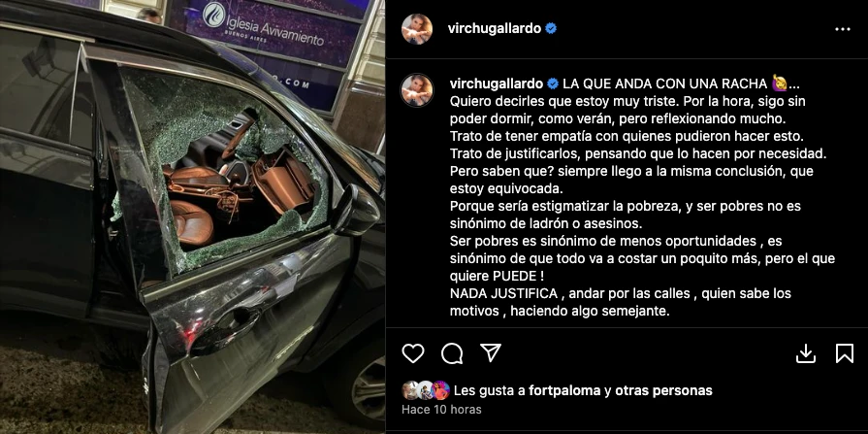Download the post with the arrow icon
The image size is (868, 434).
point(806,353)
